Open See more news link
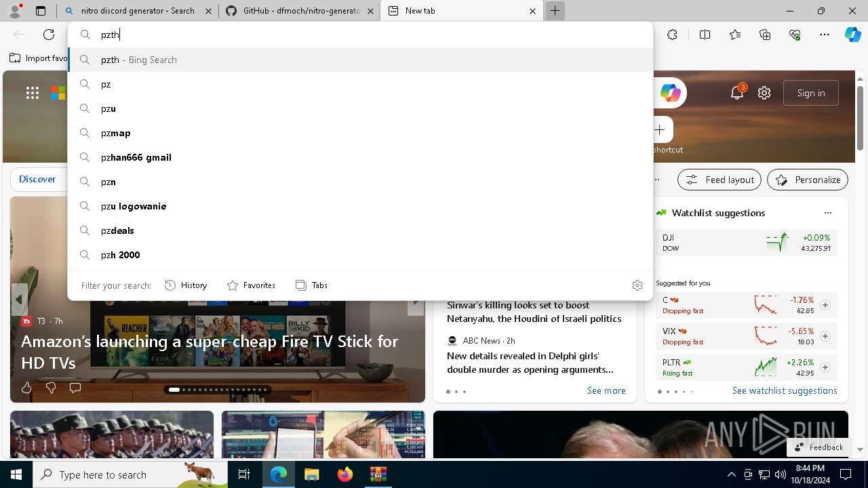Screen dimensions: 868x488 (x=606, y=390)
